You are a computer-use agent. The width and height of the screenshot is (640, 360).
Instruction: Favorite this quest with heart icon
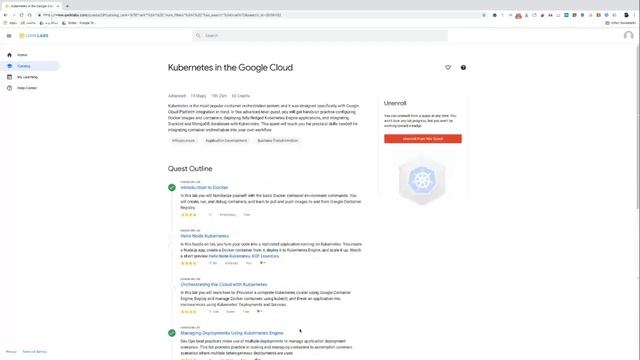tap(448, 68)
